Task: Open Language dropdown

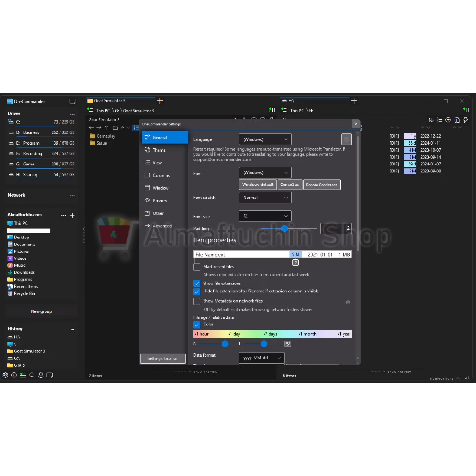Action: tap(265, 139)
